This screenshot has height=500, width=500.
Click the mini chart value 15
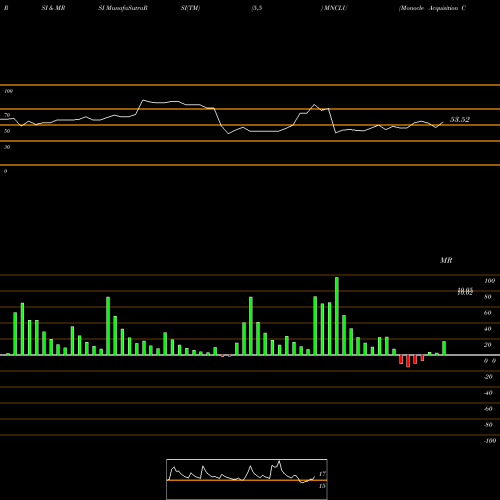(322, 486)
